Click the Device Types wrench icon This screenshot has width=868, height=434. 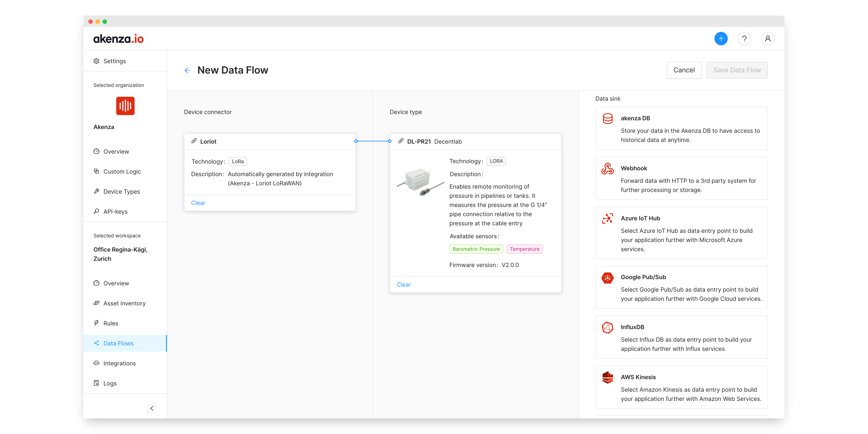point(96,191)
